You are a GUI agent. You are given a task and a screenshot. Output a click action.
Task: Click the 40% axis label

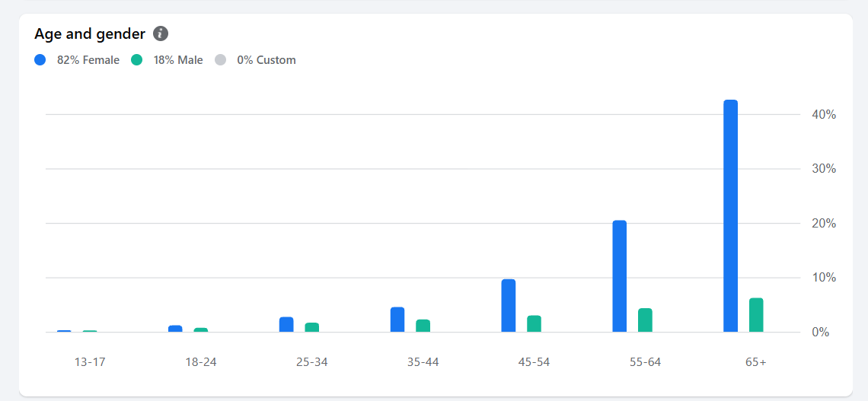(824, 115)
